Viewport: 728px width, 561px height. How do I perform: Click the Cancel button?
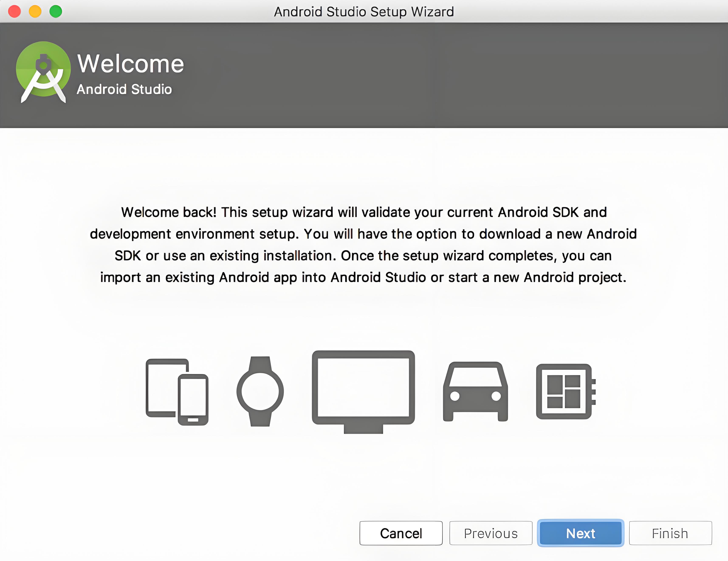[401, 533]
